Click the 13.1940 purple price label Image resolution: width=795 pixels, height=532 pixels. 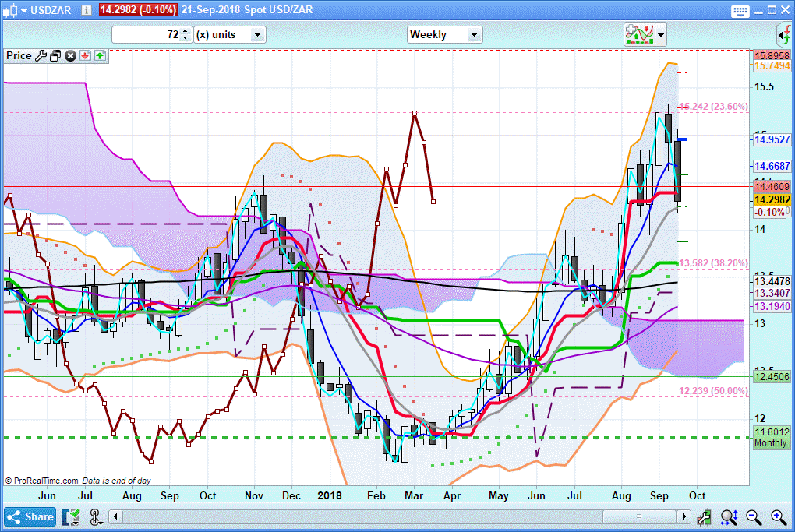pyautogui.click(x=772, y=306)
